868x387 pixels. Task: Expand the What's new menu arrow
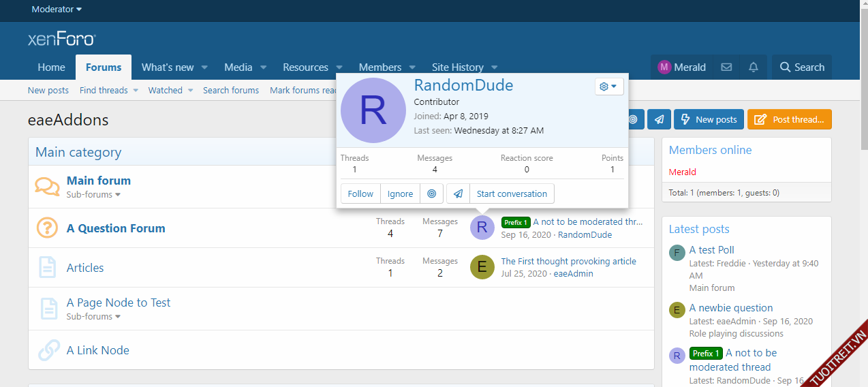click(204, 67)
